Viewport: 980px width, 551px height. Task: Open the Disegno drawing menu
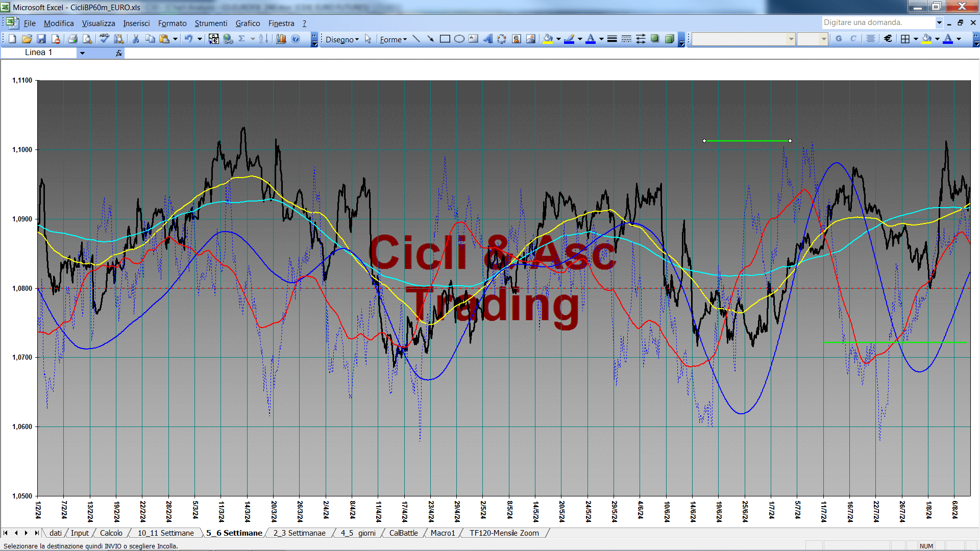342,39
